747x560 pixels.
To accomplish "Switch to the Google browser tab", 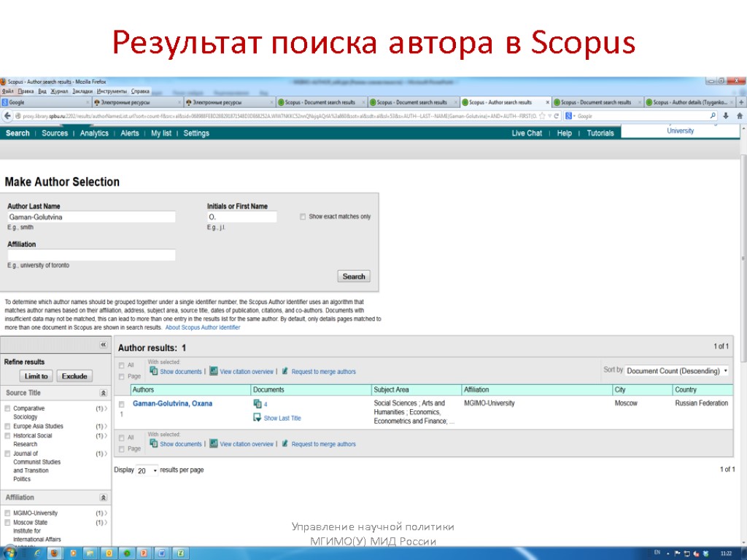I will [45, 102].
